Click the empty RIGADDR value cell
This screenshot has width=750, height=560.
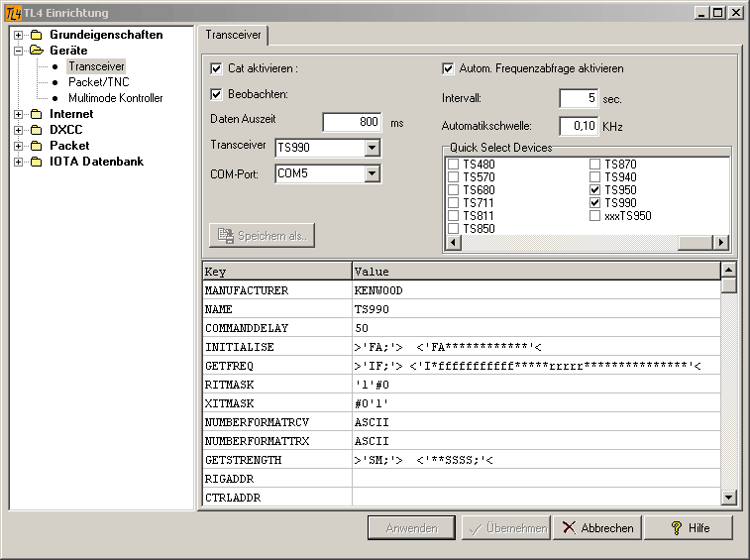[x=536, y=479]
